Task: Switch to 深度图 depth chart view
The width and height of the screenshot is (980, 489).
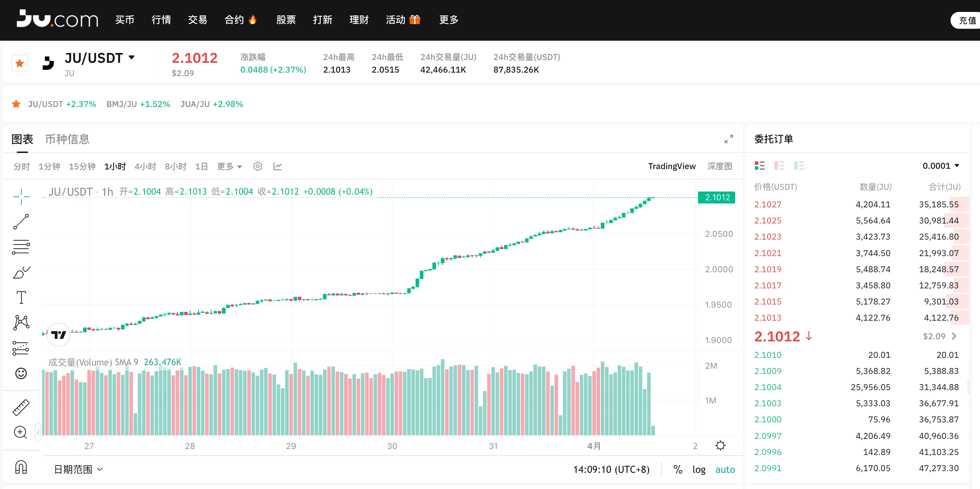Action: tap(720, 166)
